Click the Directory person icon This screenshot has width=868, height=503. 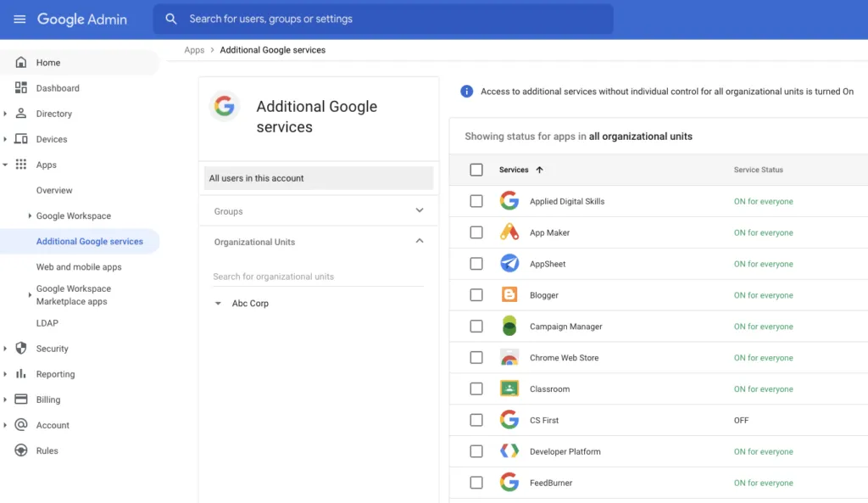(21, 113)
